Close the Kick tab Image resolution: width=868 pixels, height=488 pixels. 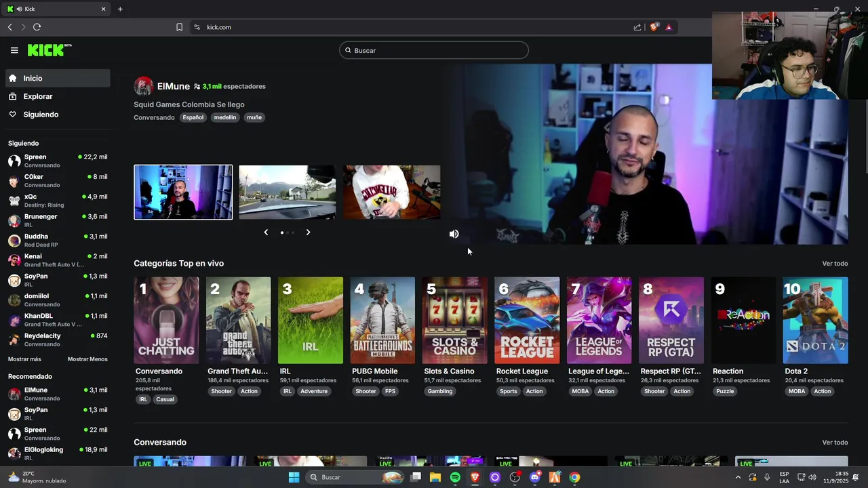(x=104, y=9)
